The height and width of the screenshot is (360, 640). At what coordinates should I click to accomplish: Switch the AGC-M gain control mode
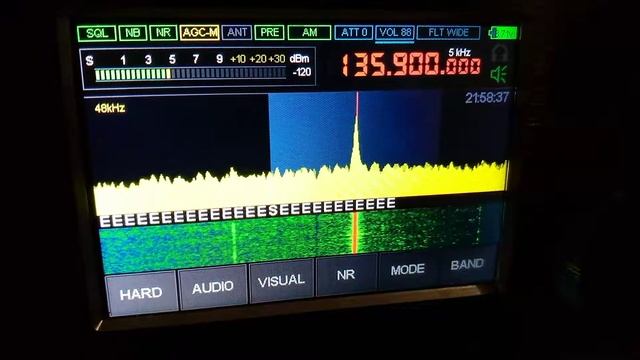(x=200, y=33)
